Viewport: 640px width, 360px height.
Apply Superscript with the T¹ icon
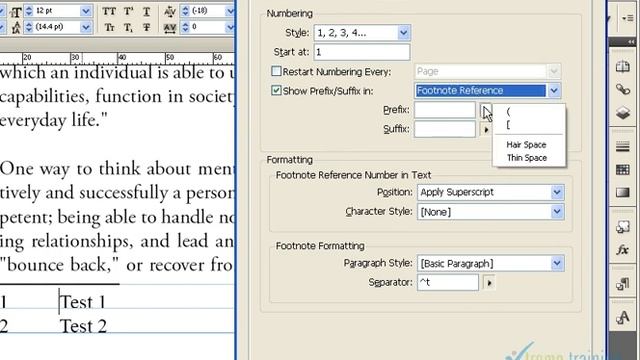point(128,11)
